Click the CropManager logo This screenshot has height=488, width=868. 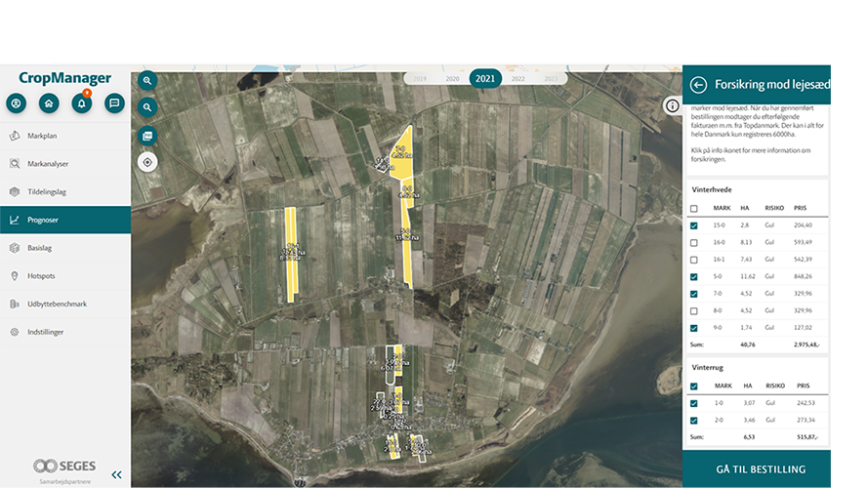[64, 78]
